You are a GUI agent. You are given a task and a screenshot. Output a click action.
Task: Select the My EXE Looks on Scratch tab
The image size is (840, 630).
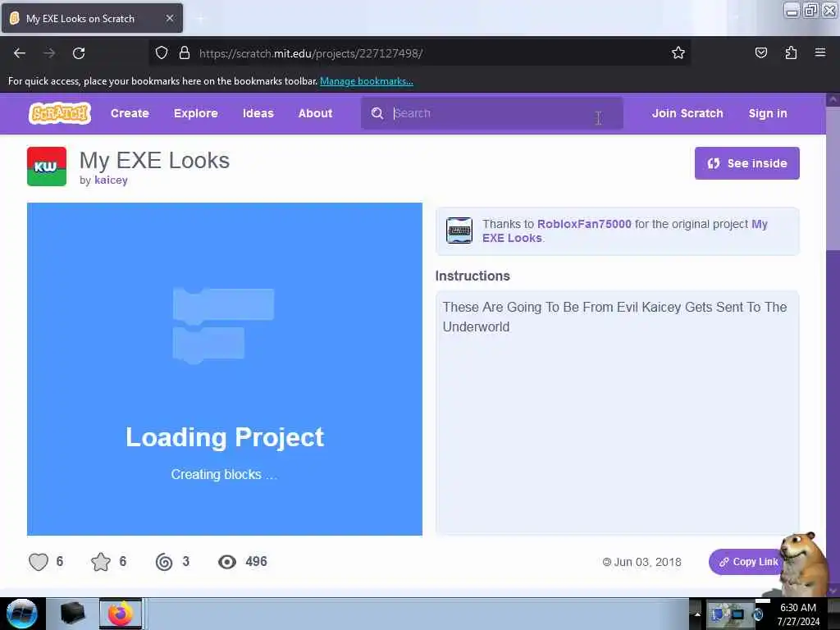click(92, 18)
